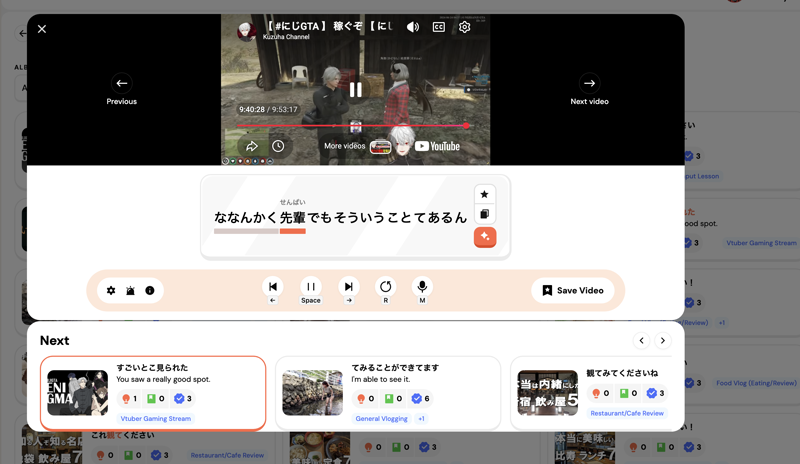Click the orange AI sparkle button
This screenshot has height=464, width=800.
point(485,237)
